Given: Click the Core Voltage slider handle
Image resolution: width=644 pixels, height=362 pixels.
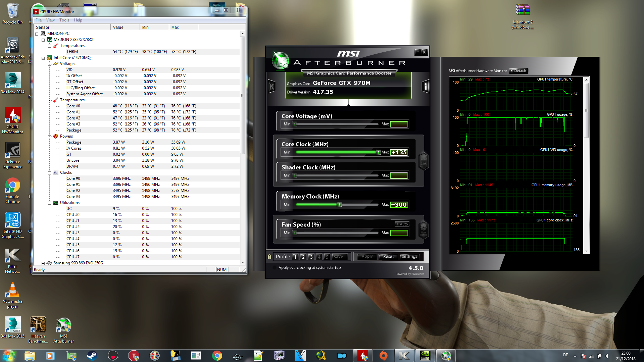Looking at the screenshot, I should click(295, 124).
